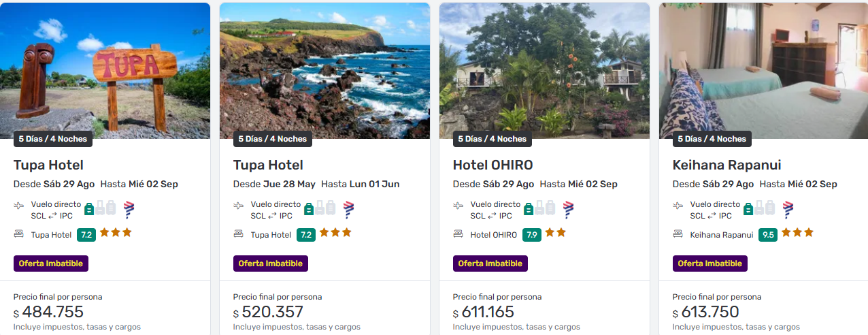Select the $484.755 price on the first card

[x=52, y=313]
